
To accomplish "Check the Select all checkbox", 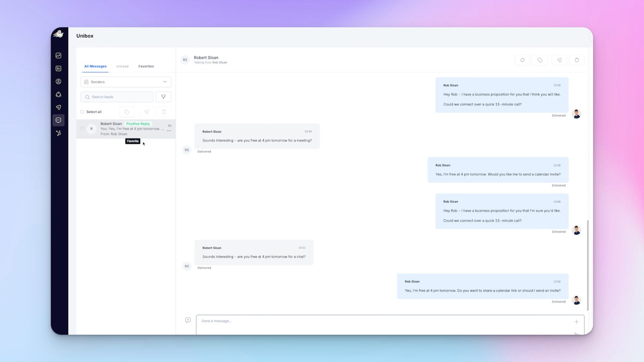I will pos(82,112).
